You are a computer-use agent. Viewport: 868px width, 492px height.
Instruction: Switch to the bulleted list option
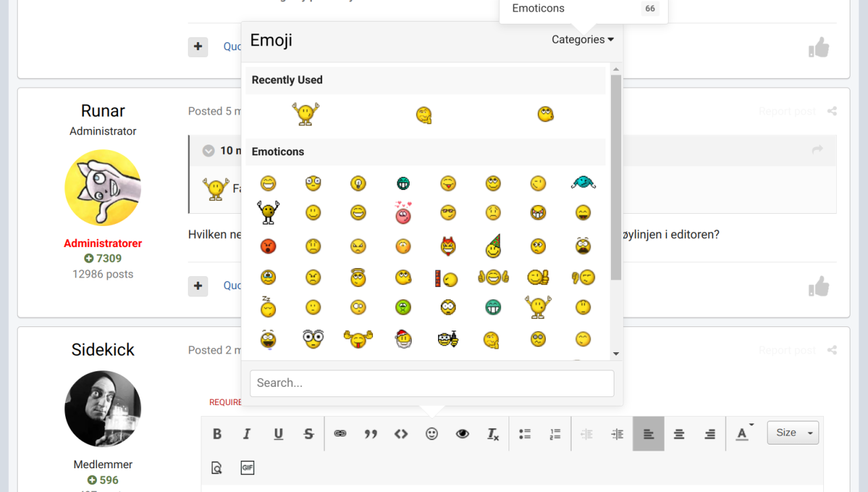524,433
